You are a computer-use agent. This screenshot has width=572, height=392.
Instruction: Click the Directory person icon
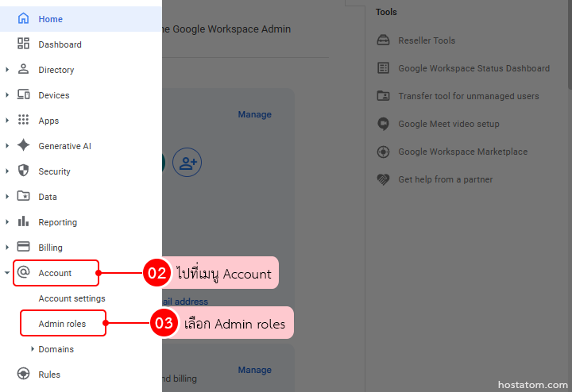(23, 69)
